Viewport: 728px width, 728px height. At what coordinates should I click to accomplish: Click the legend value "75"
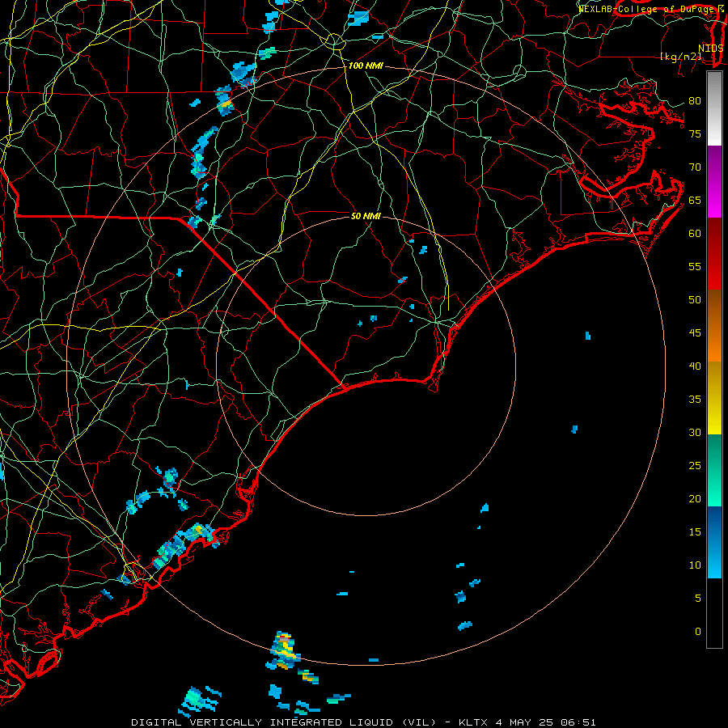click(695, 134)
